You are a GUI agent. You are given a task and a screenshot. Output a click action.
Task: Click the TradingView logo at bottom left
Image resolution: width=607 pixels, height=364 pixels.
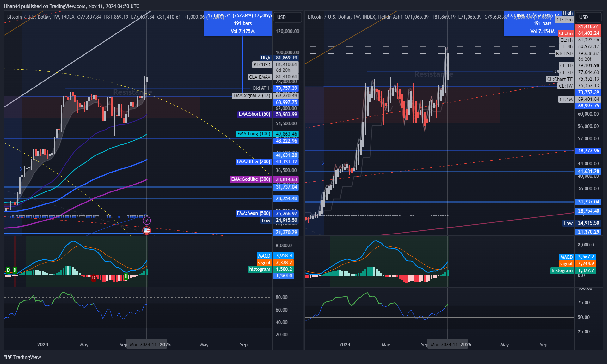tap(22, 357)
